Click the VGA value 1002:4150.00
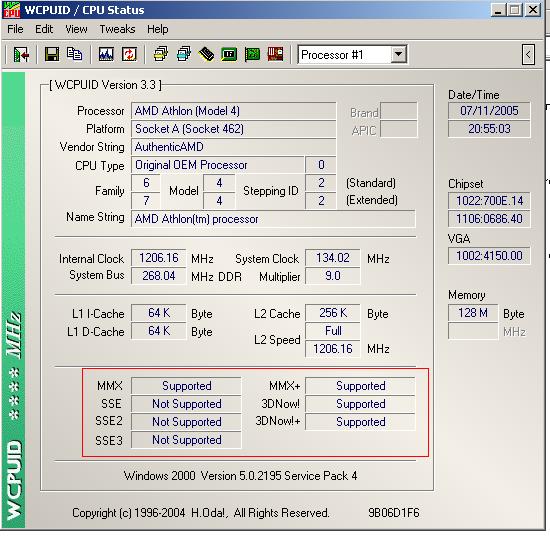The width and height of the screenshot is (550, 545). (489, 256)
